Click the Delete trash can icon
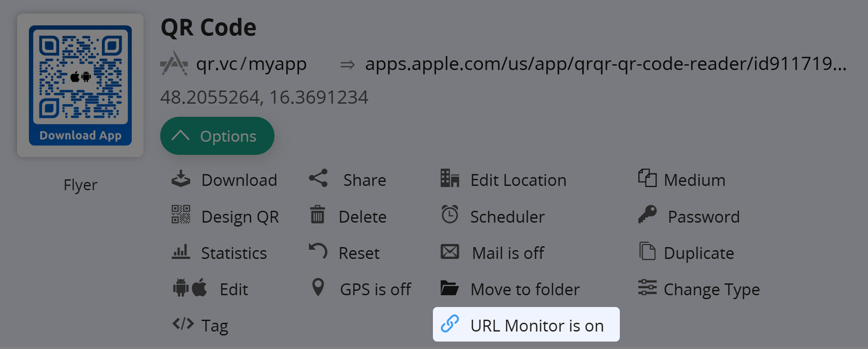Image resolution: width=868 pixels, height=349 pixels. [317, 215]
